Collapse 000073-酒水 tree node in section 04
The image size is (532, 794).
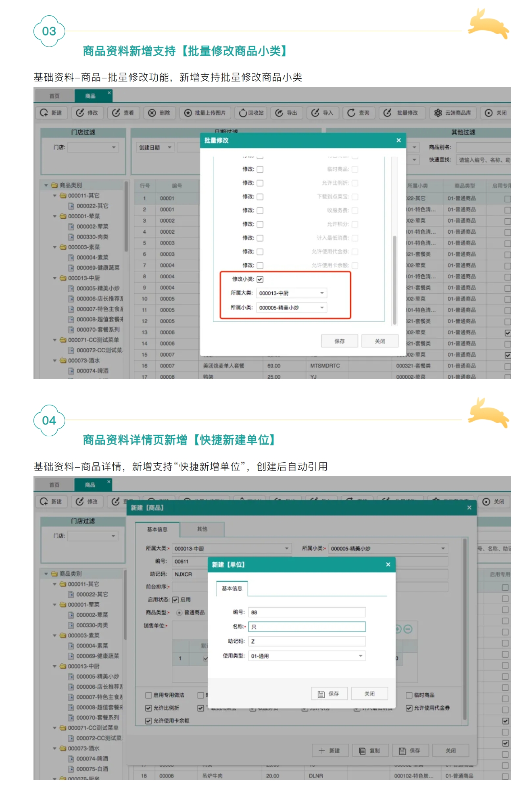pyautogui.click(x=55, y=748)
